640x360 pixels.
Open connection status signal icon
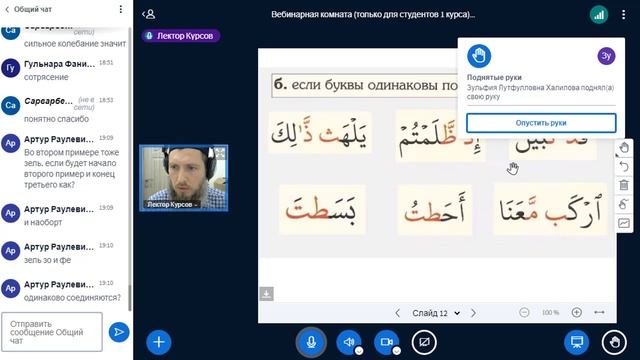coord(599,15)
